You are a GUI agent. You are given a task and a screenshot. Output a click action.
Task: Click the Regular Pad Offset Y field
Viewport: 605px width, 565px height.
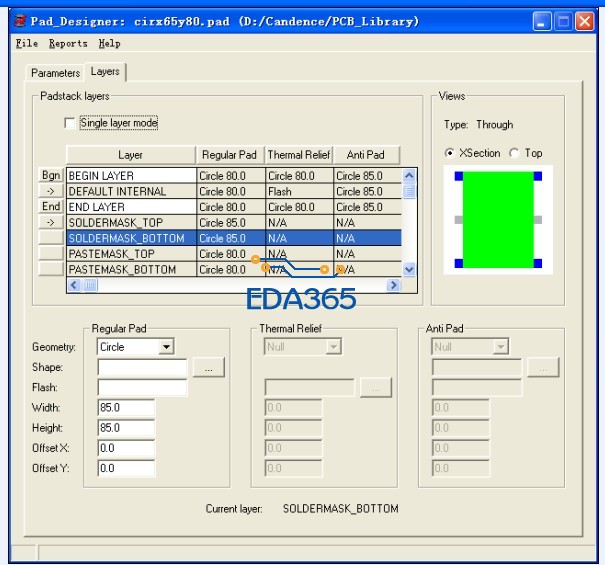click(126, 468)
